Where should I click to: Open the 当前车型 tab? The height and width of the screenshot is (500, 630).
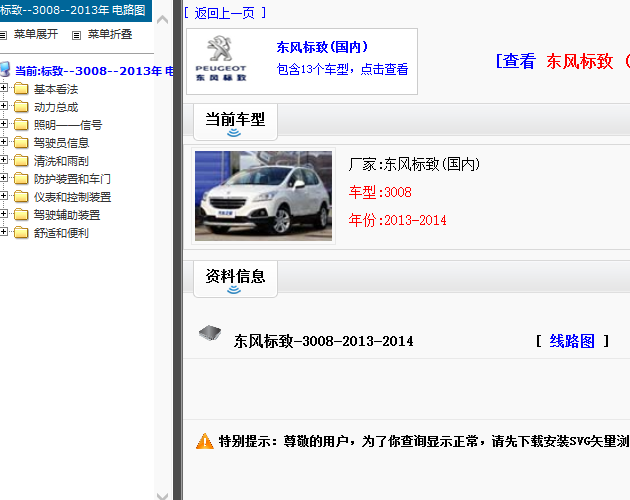235,122
